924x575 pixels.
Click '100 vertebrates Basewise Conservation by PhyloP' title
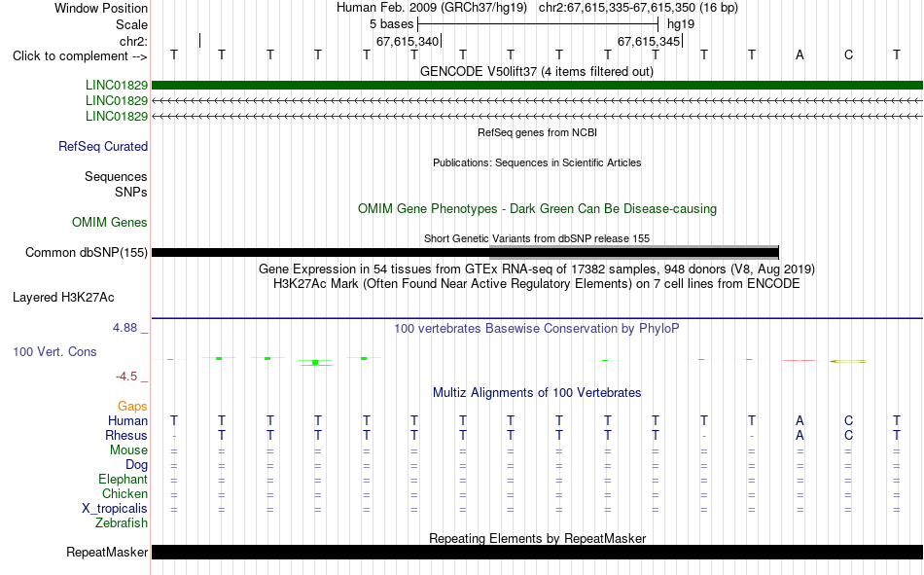point(536,329)
